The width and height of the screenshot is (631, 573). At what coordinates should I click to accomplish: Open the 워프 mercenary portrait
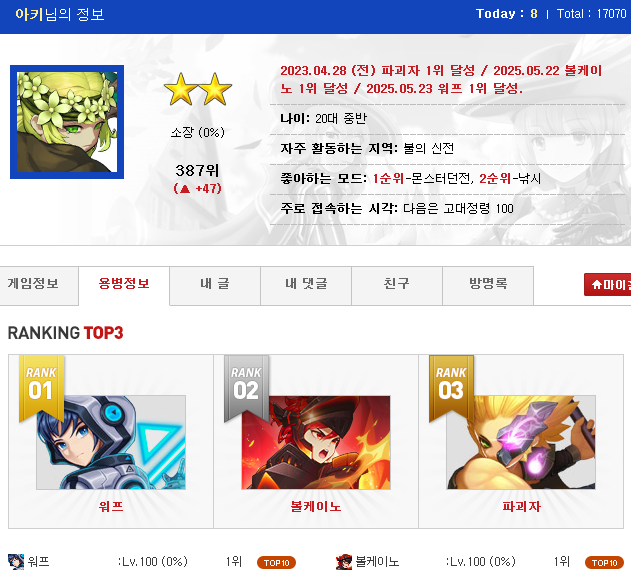[111, 442]
